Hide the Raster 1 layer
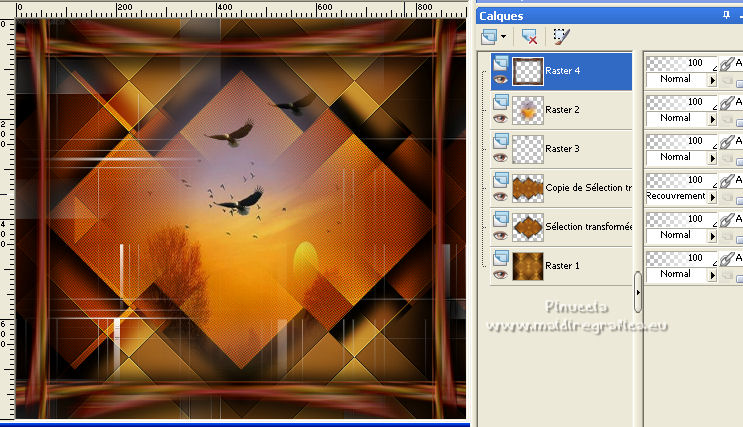743x427 pixels. pos(500,274)
